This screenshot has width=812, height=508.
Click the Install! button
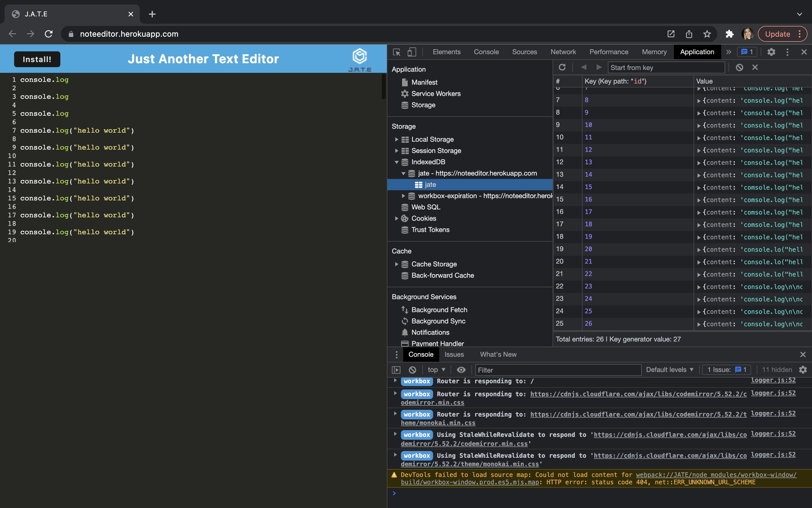(37, 59)
